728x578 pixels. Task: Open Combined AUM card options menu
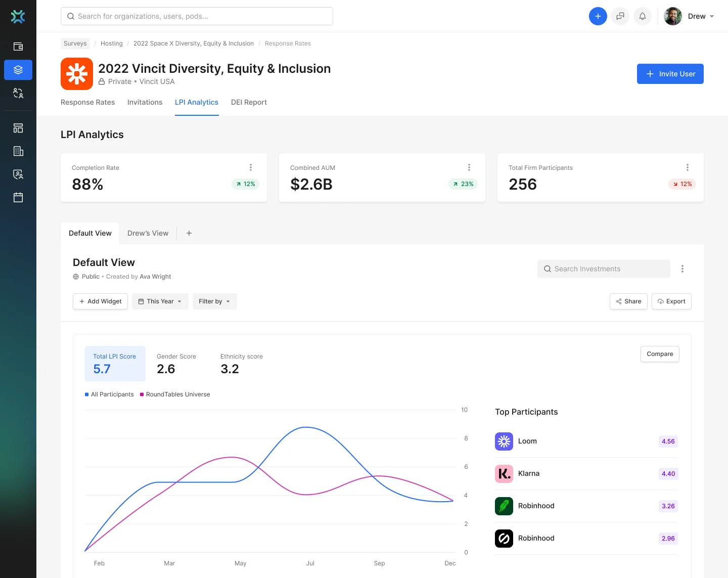(x=469, y=167)
